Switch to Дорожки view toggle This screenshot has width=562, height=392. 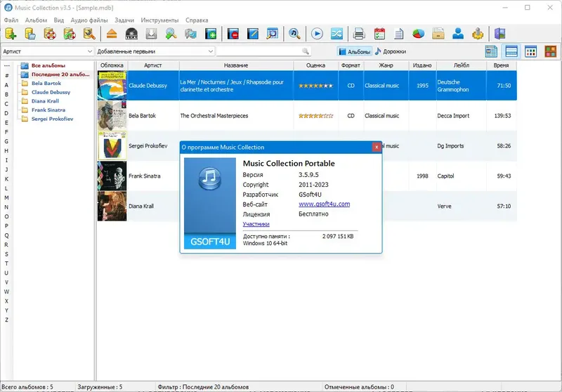(x=391, y=51)
